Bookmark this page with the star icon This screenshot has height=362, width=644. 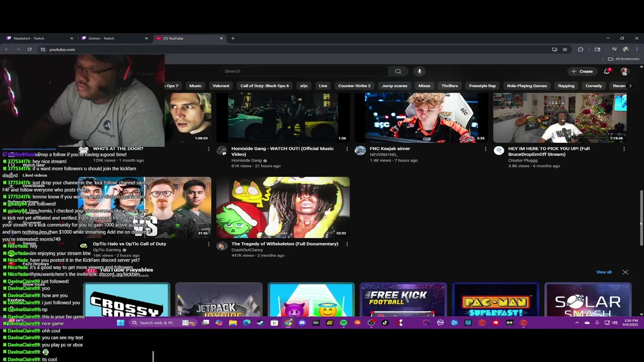(565, 49)
